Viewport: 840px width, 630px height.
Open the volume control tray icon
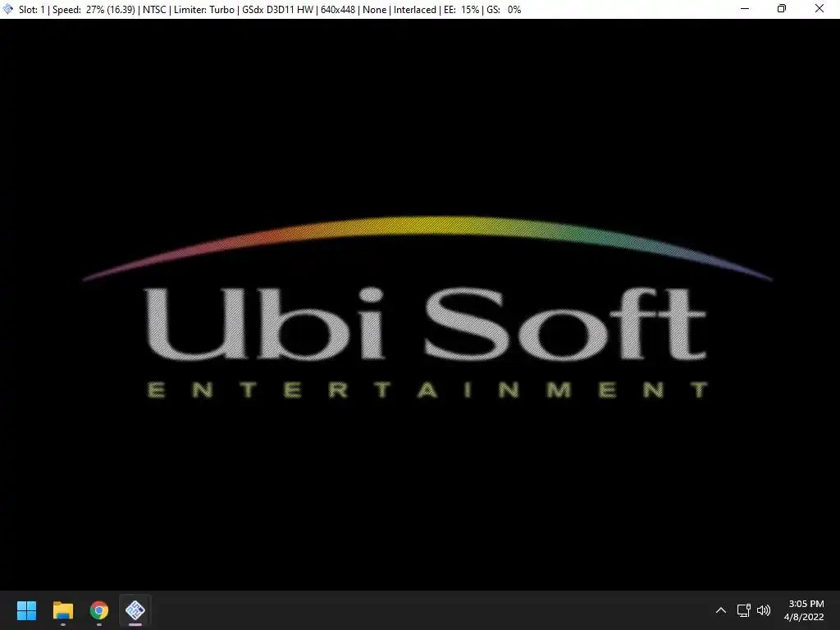pyautogui.click(x=764, y=610)
